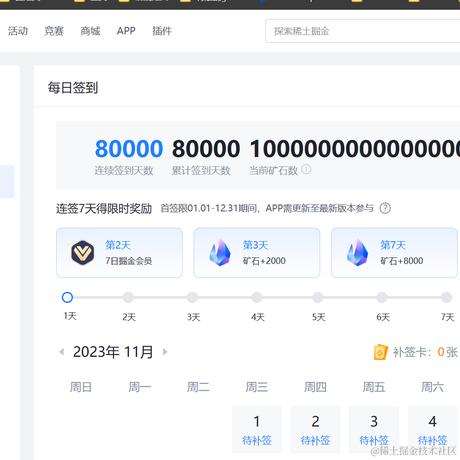Click the info icon beside 当前矿石数
Image resolution: width=460 pixels, height=460 pixels.
tap(306, 169)
